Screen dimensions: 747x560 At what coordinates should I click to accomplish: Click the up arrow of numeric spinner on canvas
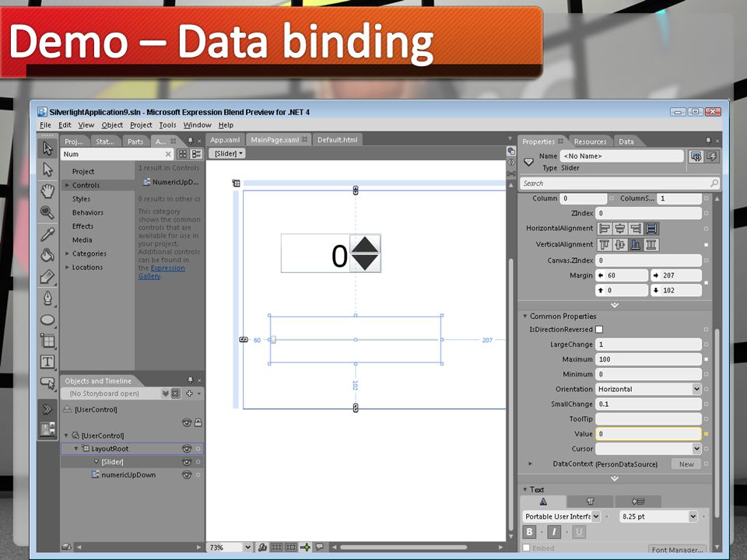tap(365, 244)
